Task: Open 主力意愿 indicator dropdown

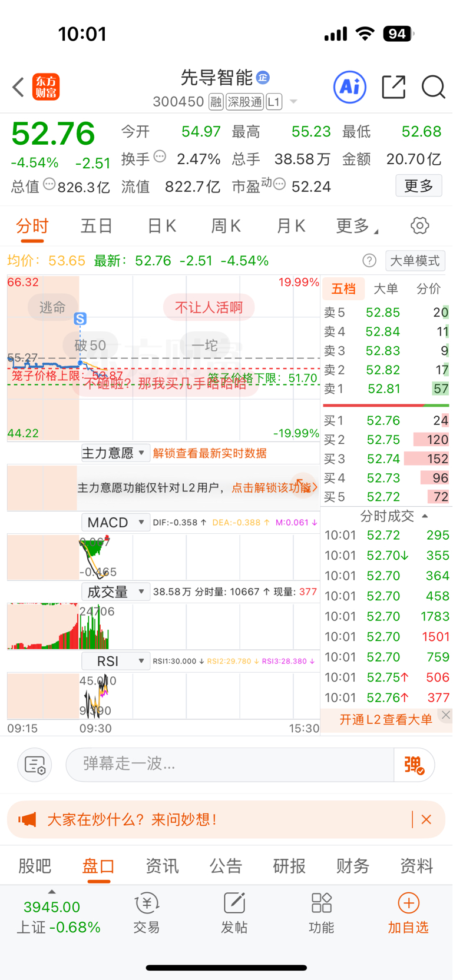Action: [115, 453]
